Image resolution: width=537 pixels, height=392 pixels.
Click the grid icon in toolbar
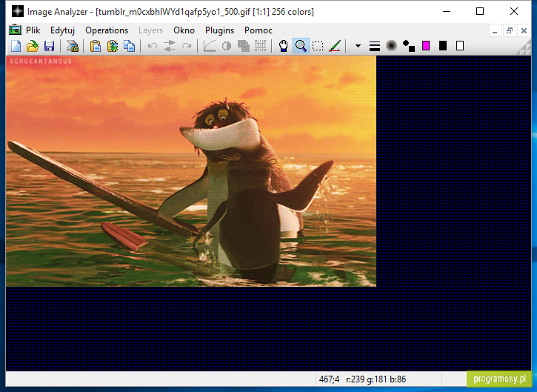point(260,46)
